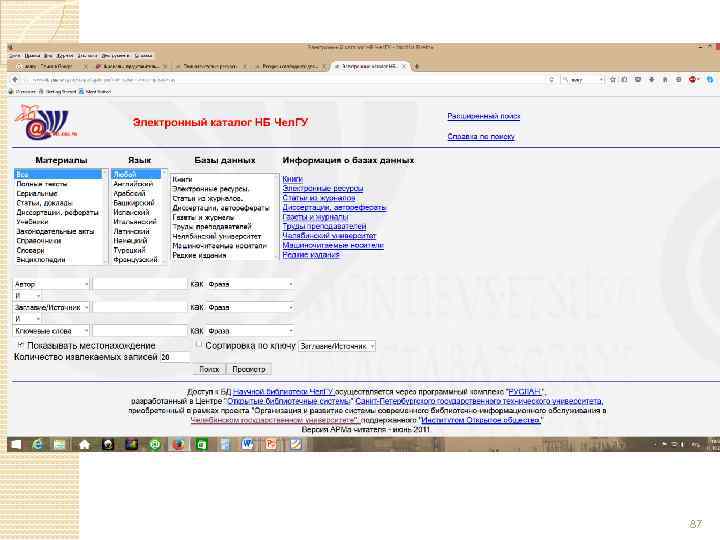Click the Поиск button
Screen dimensions: 720x540
click(209, 369)
